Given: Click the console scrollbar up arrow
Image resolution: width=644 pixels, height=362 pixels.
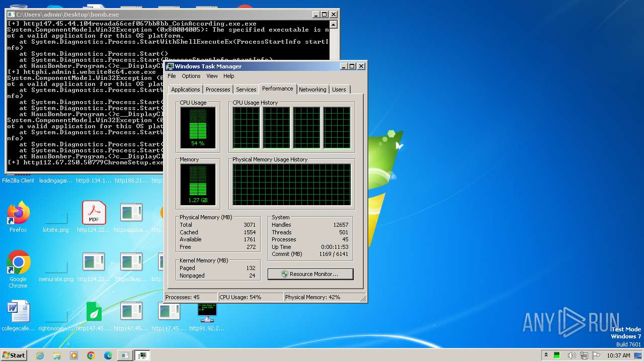Looking at the screenshot, I should pos(333,24).
